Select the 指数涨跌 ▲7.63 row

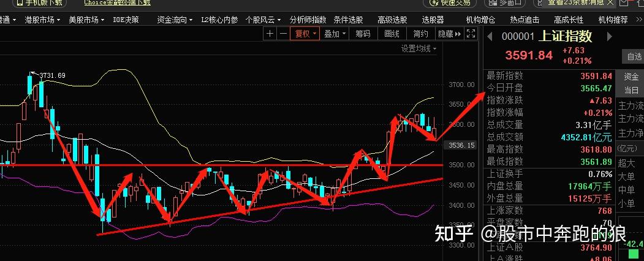tap(550, 100)
